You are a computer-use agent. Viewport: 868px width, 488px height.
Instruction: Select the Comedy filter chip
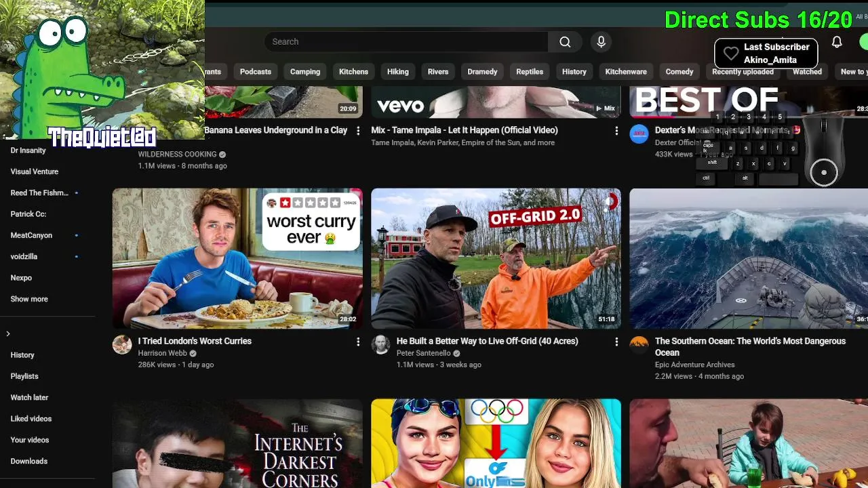click(679, 72)
